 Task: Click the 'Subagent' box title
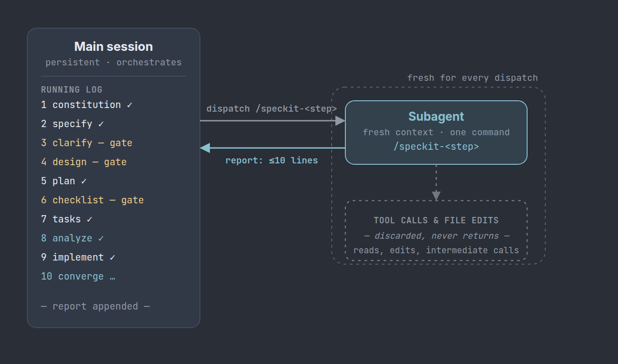pos(436,117)
